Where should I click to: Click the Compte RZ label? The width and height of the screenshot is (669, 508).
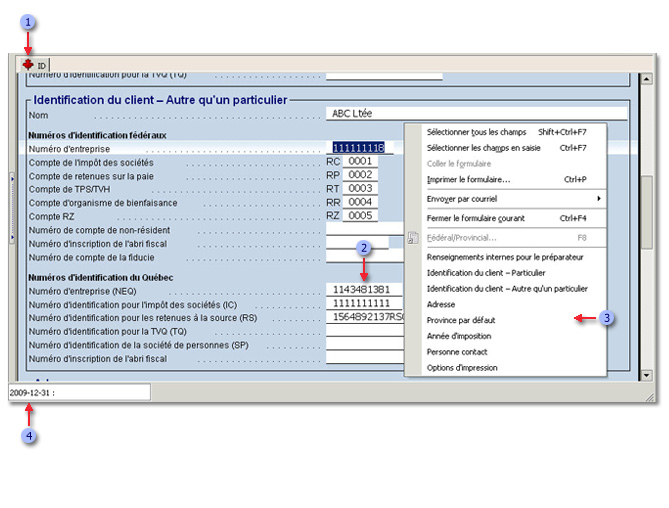(52, 217)
